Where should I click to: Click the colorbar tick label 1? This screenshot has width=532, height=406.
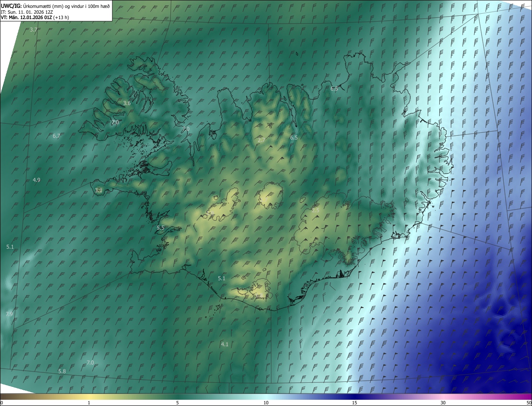pyautogui.click(x=89, y=403)
